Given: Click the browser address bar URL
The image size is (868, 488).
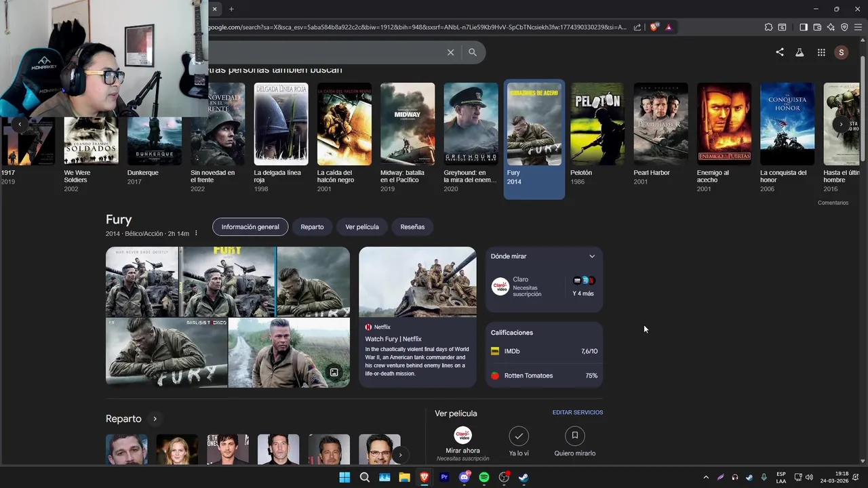Looking at the screenshot, I should pos(417,27).
